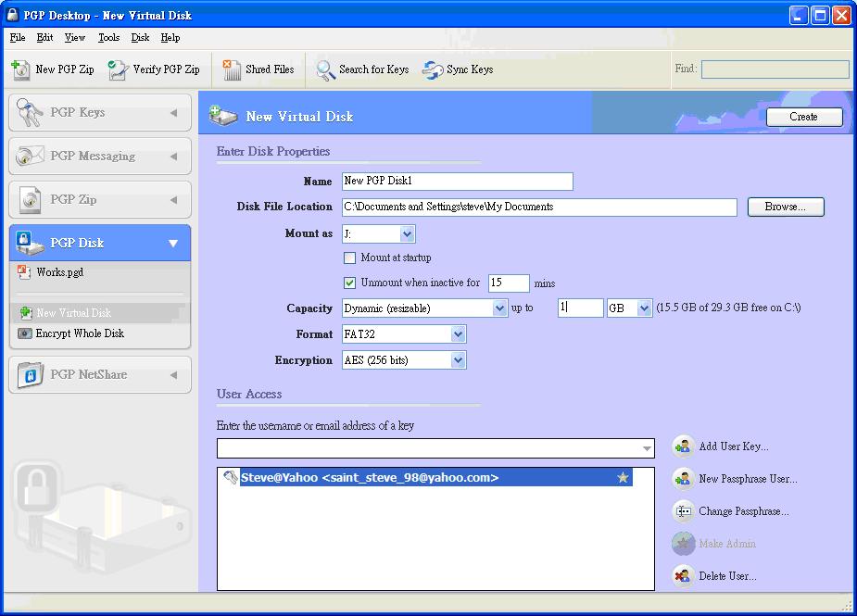857x616 pixels.
Task: Click the PGP Disk panel icon
Action: [x=29, y=243]
